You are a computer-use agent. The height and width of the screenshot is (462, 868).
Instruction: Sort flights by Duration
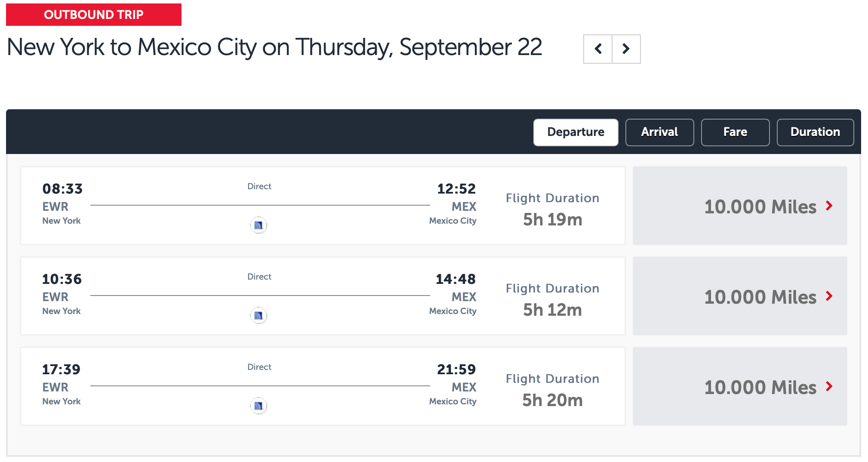[815, 132]
